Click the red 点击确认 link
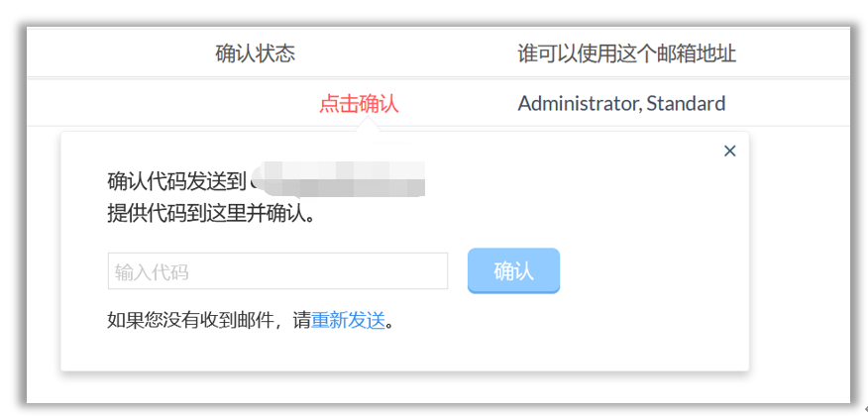Viewport: 868px width, 416px height. pyautogui.click(x=359, y=104)
